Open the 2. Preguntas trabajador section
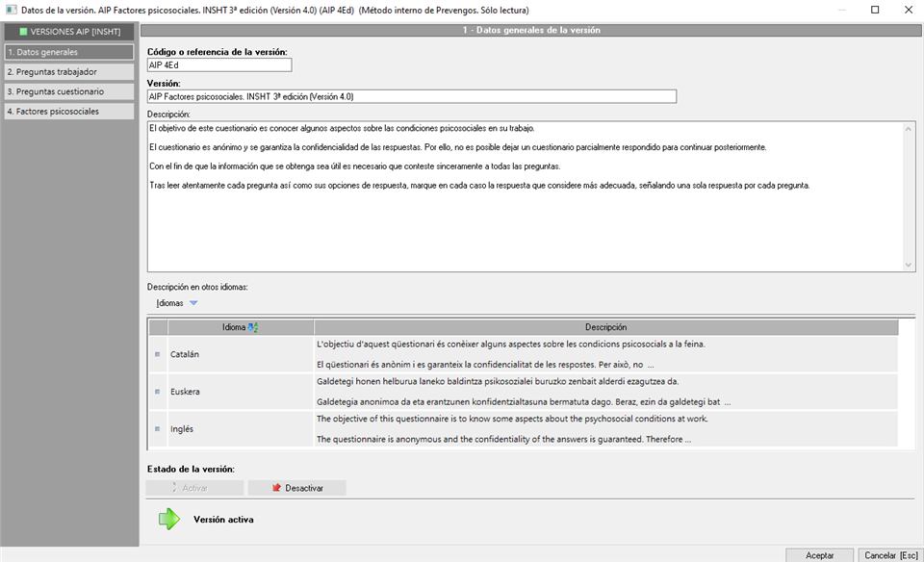 coord(69,72)
